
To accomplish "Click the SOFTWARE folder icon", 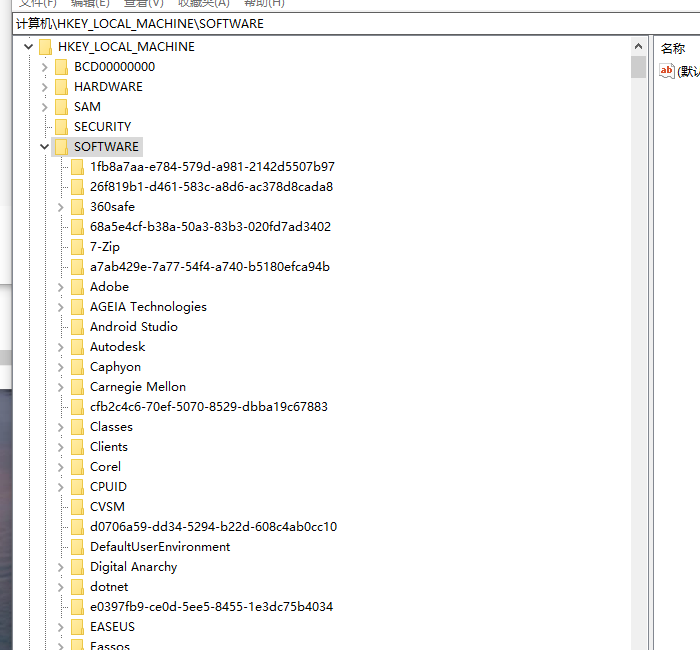I will 61,147.
